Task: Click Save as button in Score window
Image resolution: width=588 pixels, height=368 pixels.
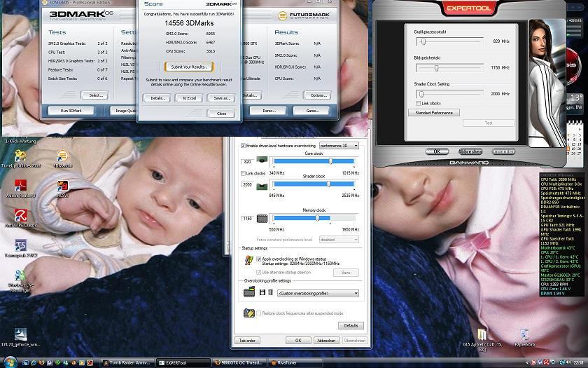Action: click(222, 98)
